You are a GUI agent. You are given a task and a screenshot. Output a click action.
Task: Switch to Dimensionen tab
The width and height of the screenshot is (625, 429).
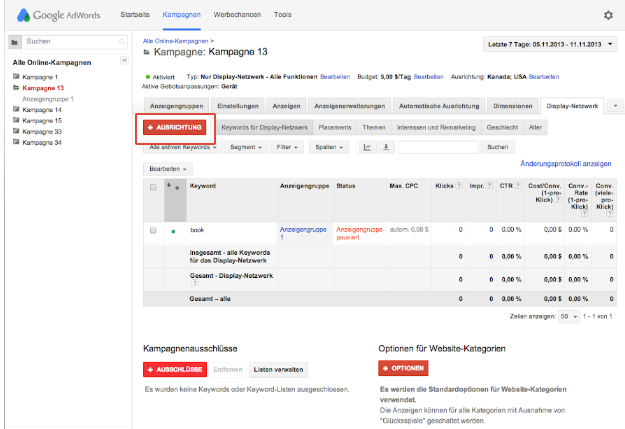[x=513, y=106]
